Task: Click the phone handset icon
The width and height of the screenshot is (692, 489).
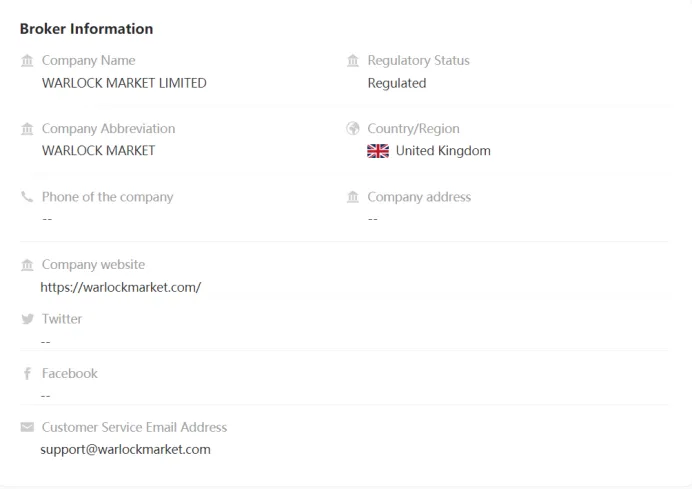Action: pos(27,197)
